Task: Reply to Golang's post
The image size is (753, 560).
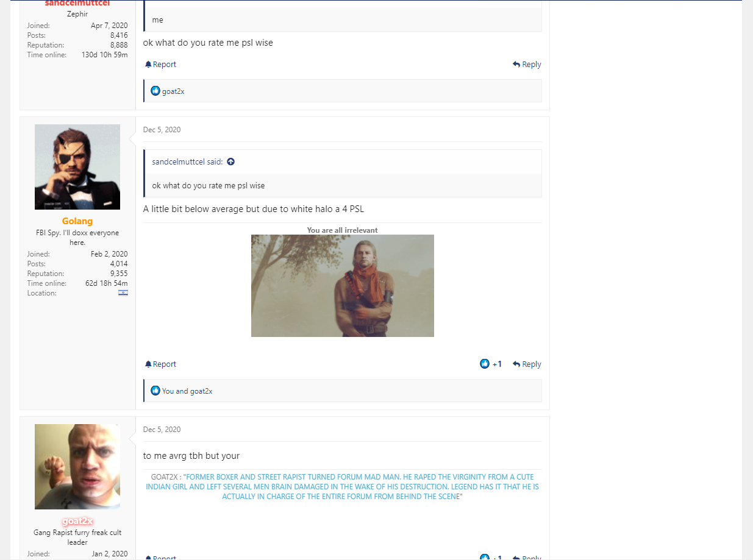Action: [x=527, y=364]
